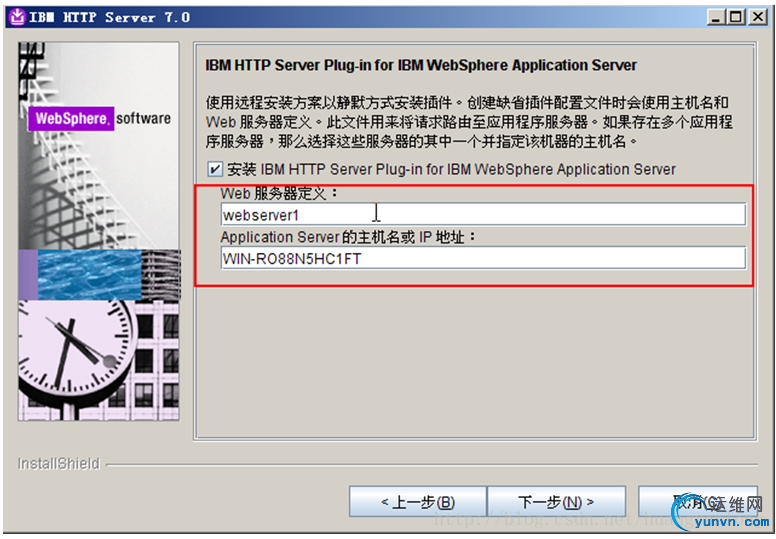Image resolution: width=776 pixels, height=539 pixels.
Task: Click the label Application Server 的主机名或 IP 地址
Action: pos(347,237)
